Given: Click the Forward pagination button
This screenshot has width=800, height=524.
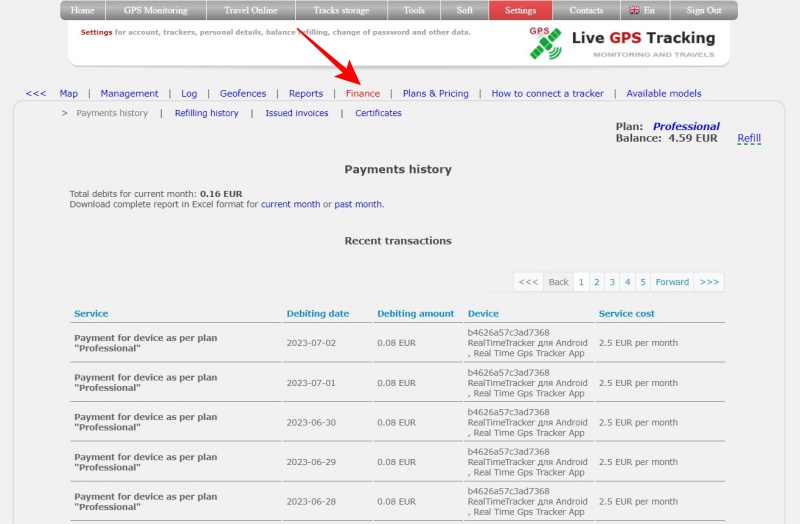Looking at the screenshot, I should [672, 282].
